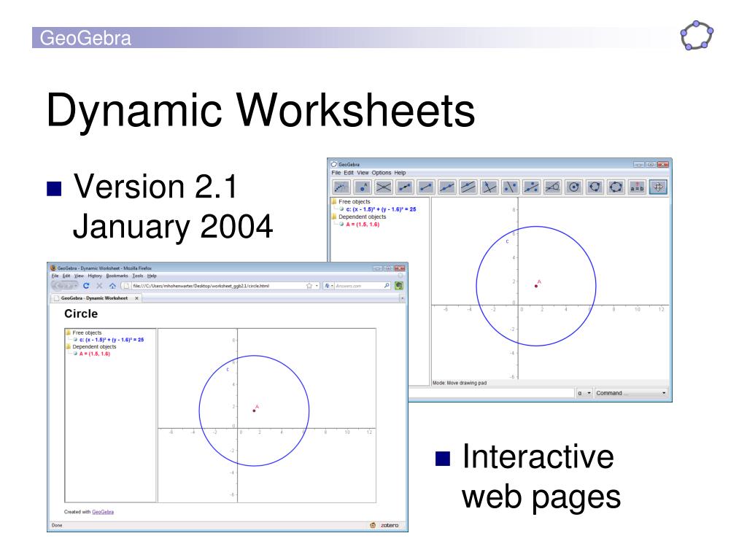Toggle visibility dot of point A in Firefox worksheet
747x560 pixels.
[75, 354]
